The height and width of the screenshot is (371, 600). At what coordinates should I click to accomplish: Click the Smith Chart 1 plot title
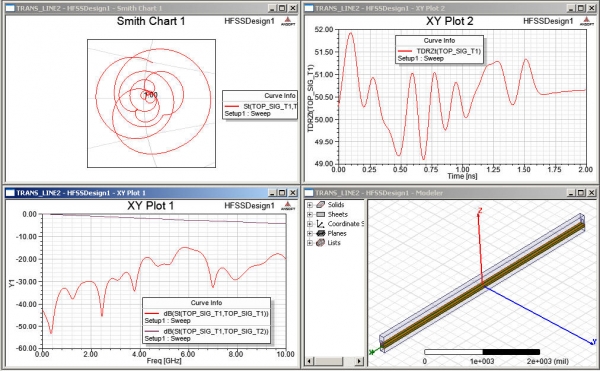(x=151, y=21)
